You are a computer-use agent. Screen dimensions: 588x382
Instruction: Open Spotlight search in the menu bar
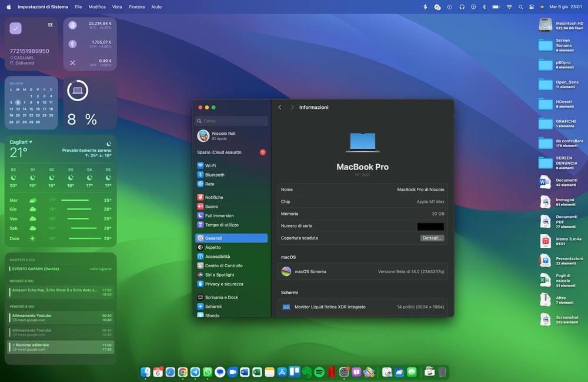click(x=520, y=6)
